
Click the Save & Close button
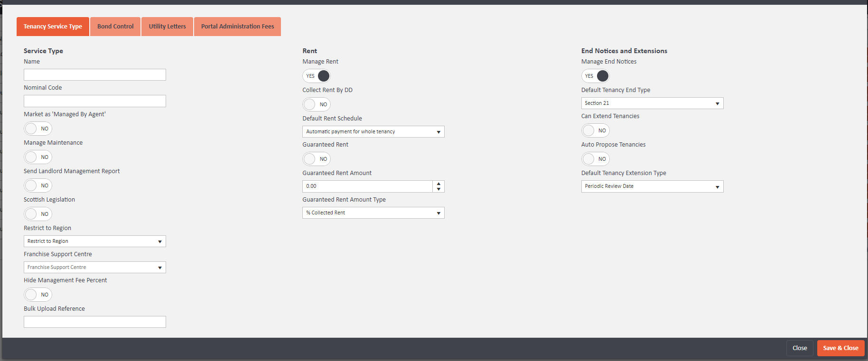coord(840,348)
